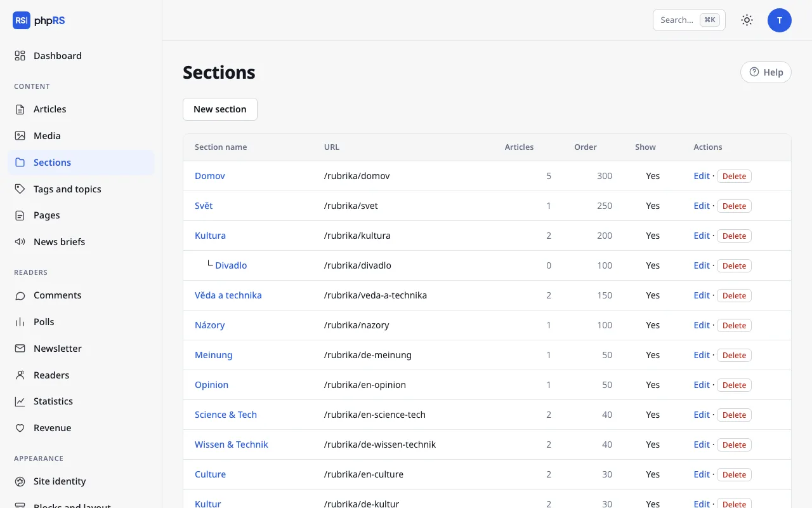Open the Svět section link
The width and height of the screenshot is (812, 508).
[x=204, y=206]
